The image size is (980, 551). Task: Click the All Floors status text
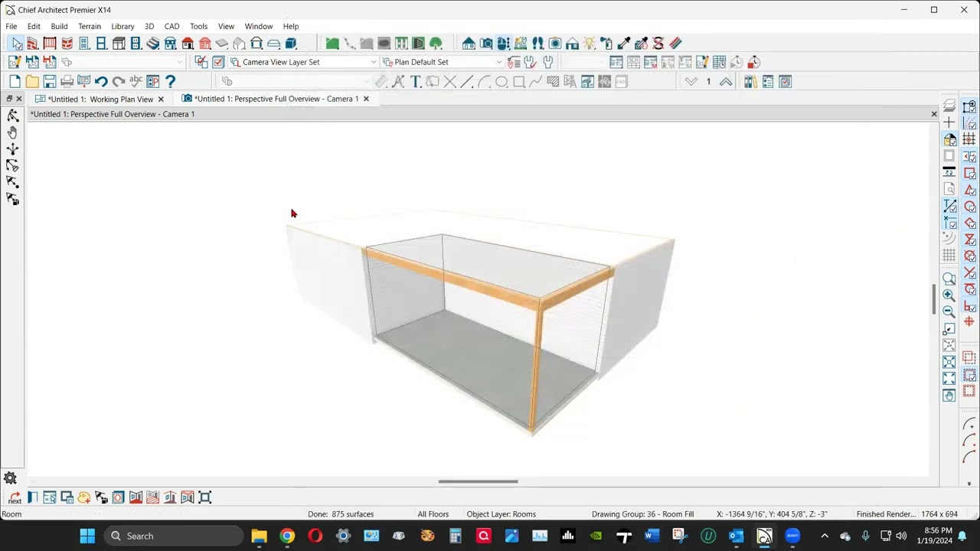pyautogui.click(x=433, y=514)
